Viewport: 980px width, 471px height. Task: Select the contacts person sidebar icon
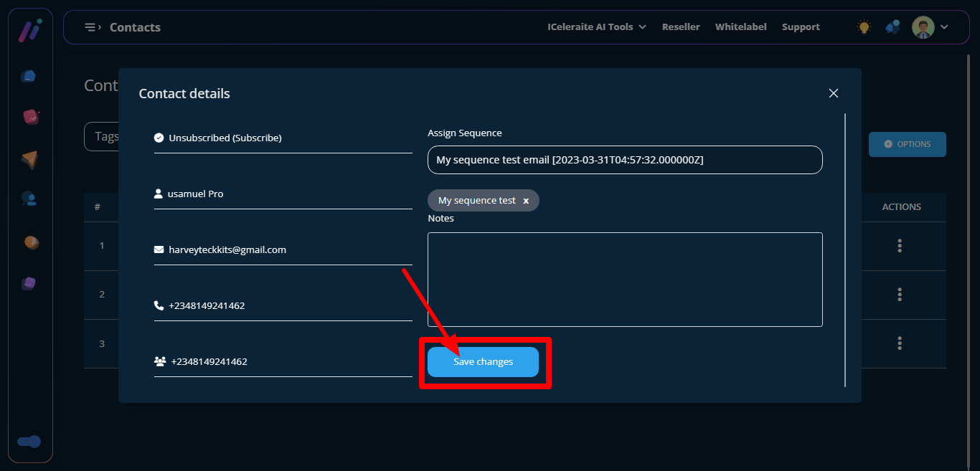[29, 199]
